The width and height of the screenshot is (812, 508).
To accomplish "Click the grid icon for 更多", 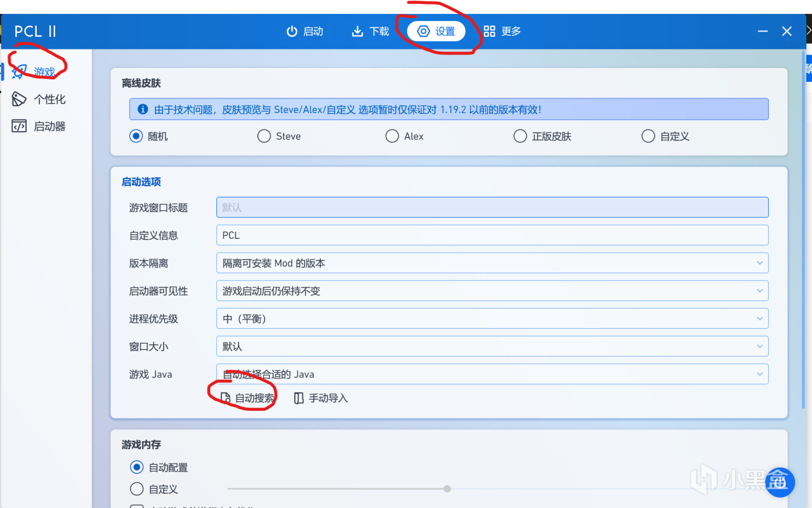I will [489, 31].
